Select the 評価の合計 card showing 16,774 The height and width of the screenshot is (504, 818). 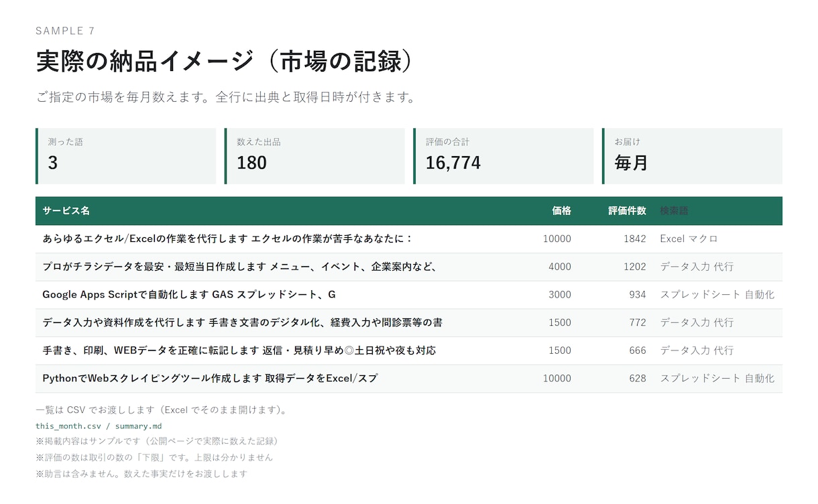tap(504, 156)
